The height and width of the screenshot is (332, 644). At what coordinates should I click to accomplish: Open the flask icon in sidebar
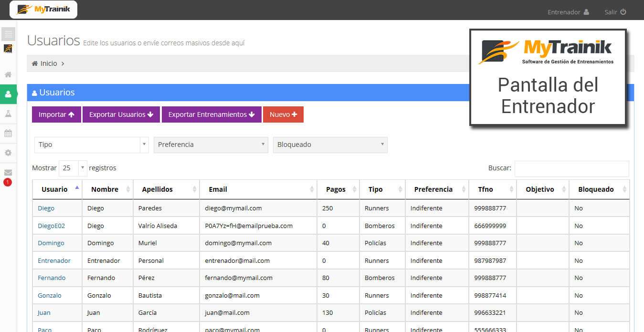pos(8,114)
